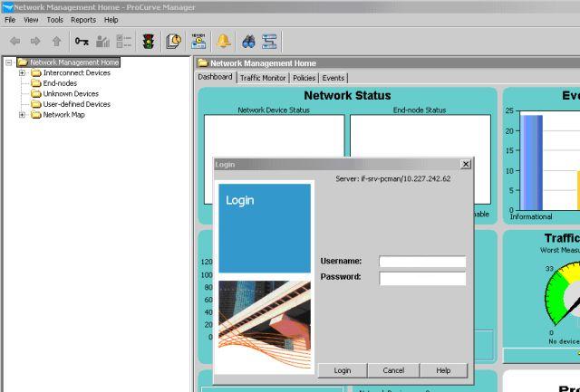
Task: Expand the Network Map tree node
Action: pyautogui.click(x=22, y=115)
